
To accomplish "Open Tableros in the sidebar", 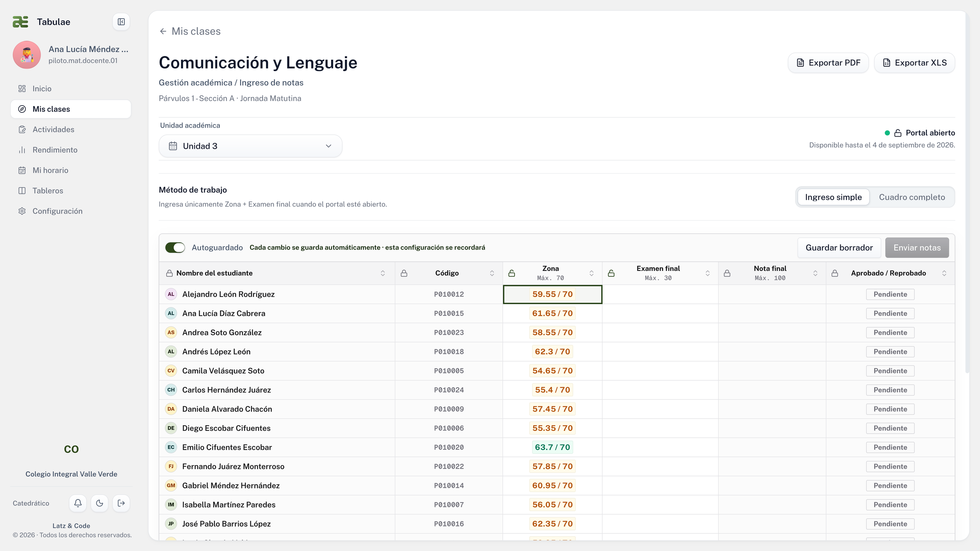I will (71, 191).
